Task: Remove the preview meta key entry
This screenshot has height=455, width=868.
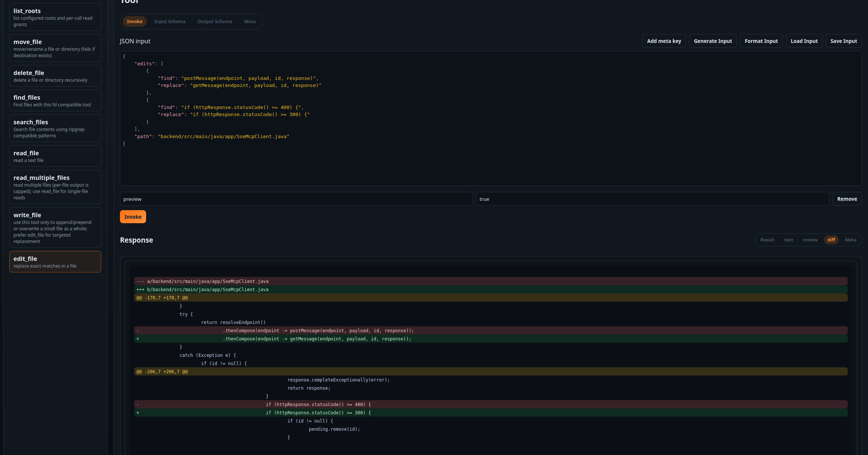Action: pyautogui.click(x=847, y=199)
